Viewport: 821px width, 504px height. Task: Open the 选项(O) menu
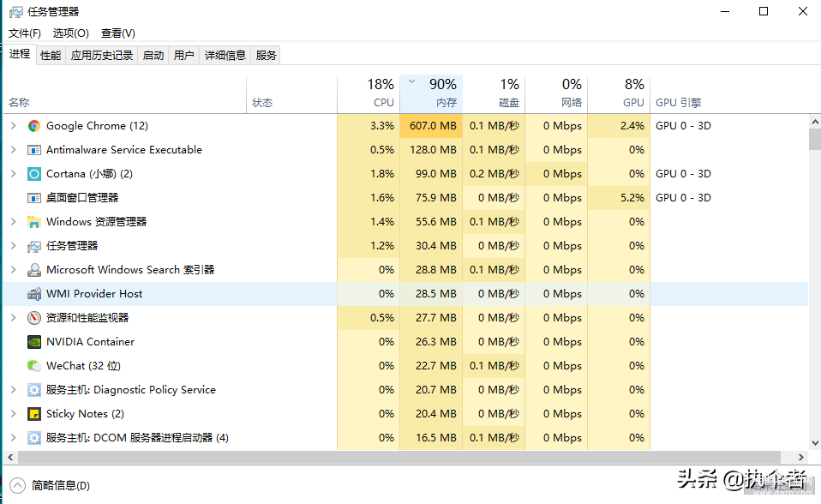point(70,33)
